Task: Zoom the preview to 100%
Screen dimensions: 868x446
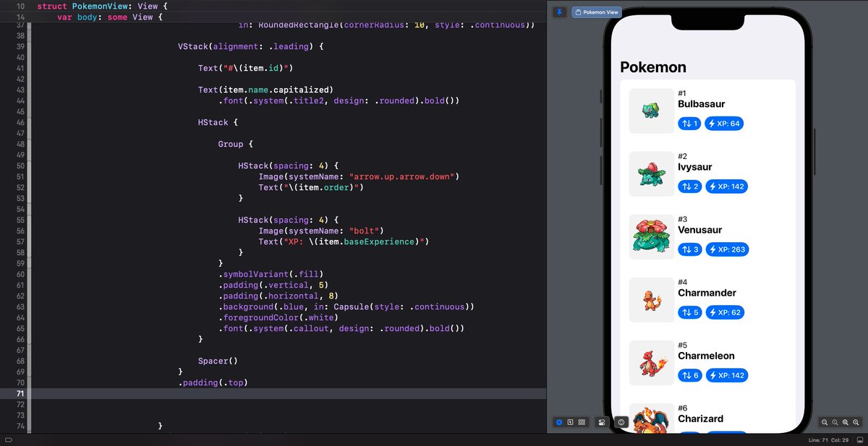Action: pos(835,422)
